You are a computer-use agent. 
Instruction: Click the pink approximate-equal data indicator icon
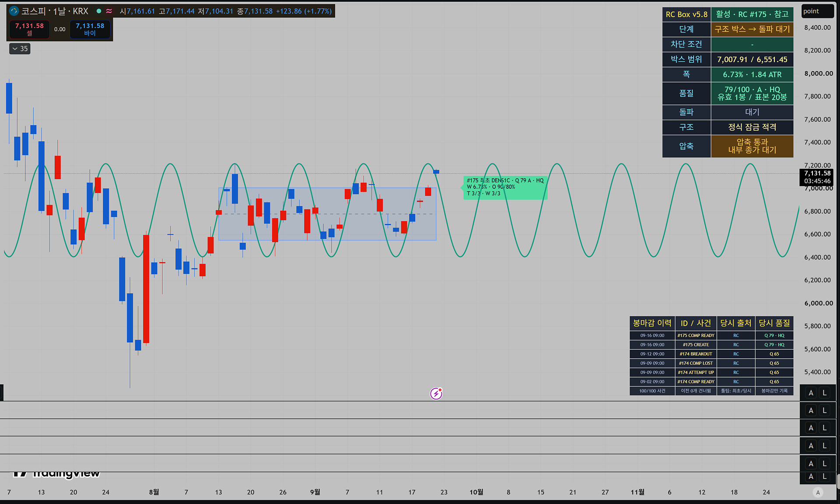pos(109,11)
